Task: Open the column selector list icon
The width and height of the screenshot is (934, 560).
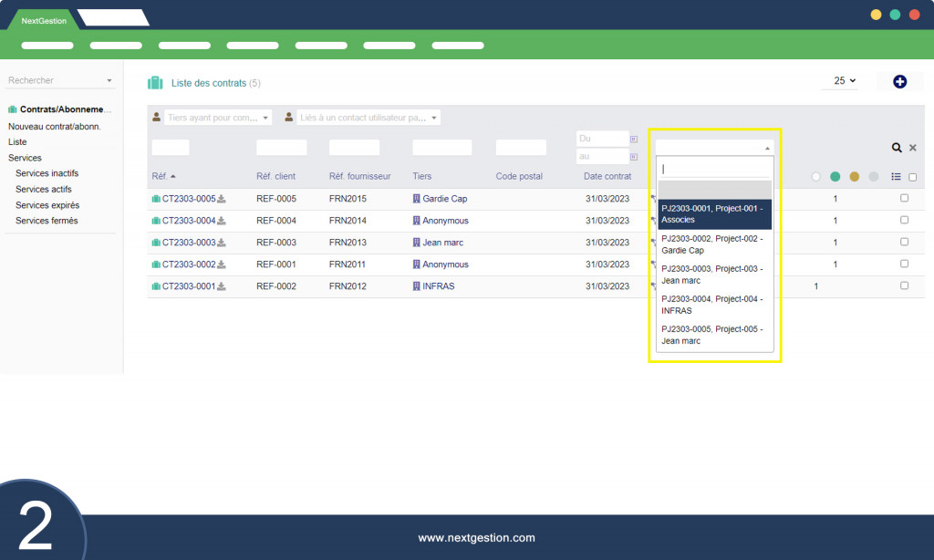Action: [896, 177]
